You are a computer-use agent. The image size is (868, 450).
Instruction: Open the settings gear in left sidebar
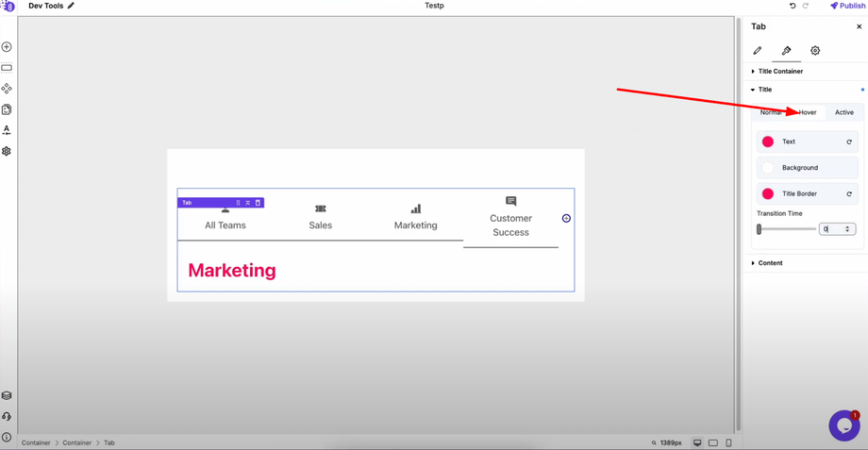7,151
